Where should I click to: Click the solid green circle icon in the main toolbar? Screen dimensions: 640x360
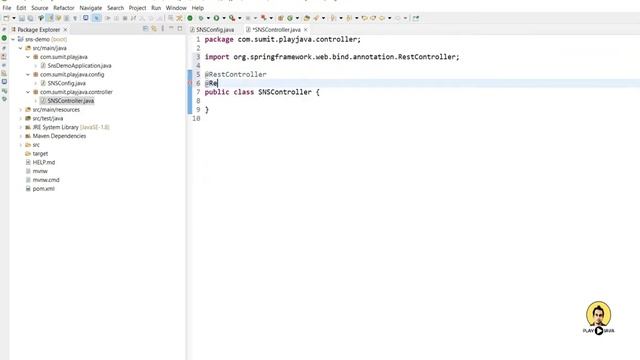pyautogui.click(x=190, y=18)
